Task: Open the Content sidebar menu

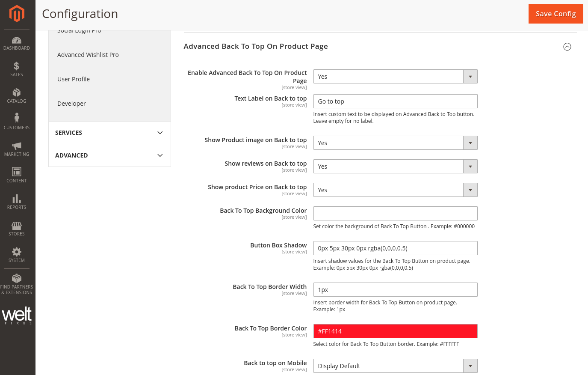Action: pyautogui.click(x=17, y=176)
